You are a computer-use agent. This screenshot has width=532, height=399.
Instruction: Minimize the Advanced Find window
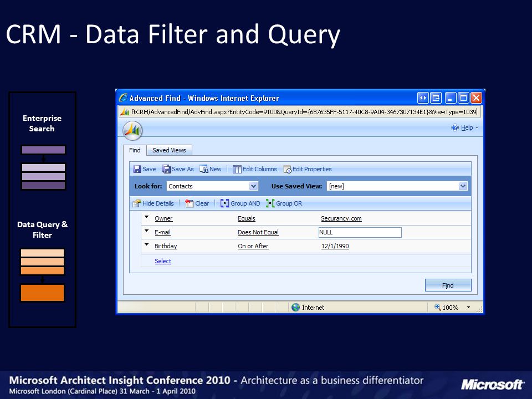click(x=450, y=98)
